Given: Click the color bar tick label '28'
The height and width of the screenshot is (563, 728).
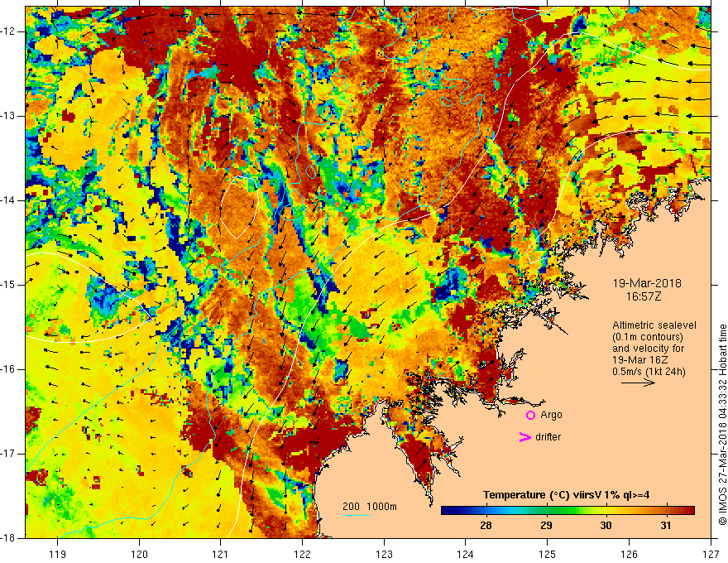Looking at the screenshot, I should pos(486,526).
